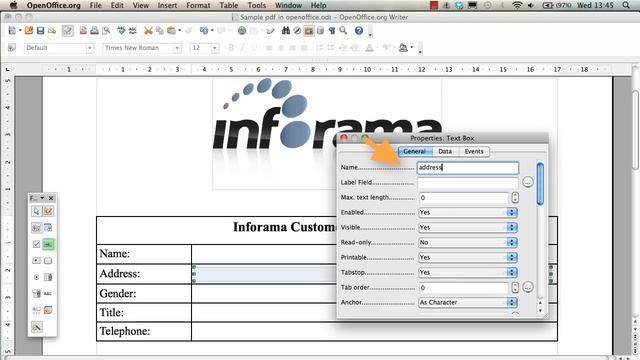Choose the Text Box control tool
Image resolution: width=640 pixels, height=360 pixels.
pos(48,244)
